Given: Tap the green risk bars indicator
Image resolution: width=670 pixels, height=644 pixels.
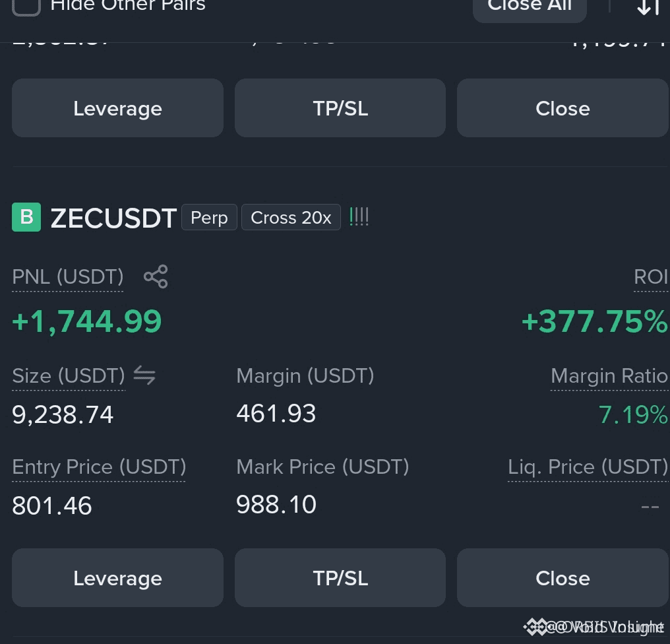Looking at the screenshot, I should (359, 217).
